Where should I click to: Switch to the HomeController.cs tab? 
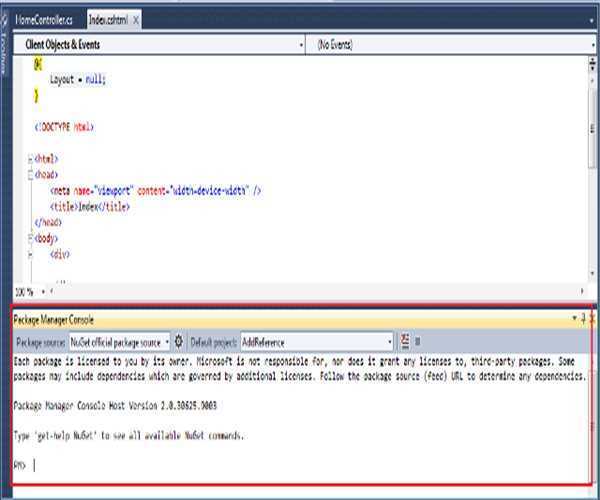(45, 20)
